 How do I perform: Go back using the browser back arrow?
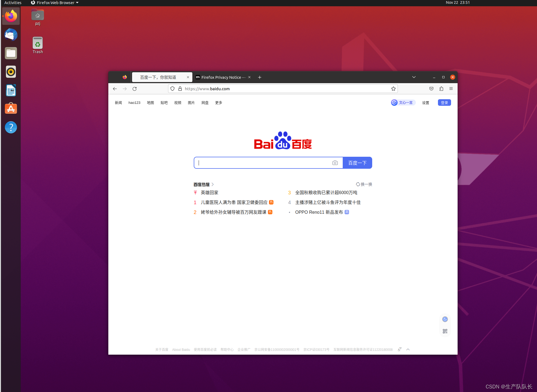[x=115, y=89]
